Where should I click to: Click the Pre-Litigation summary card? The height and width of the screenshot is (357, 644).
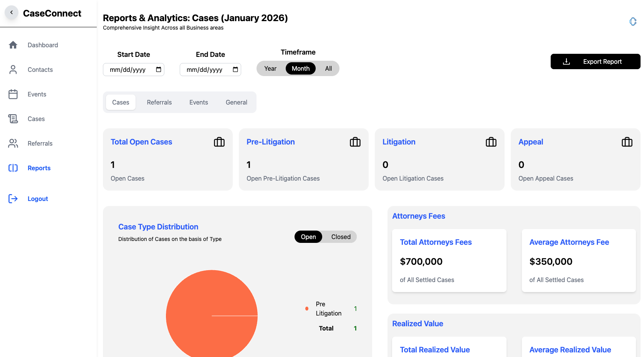(x=303, y=159)
